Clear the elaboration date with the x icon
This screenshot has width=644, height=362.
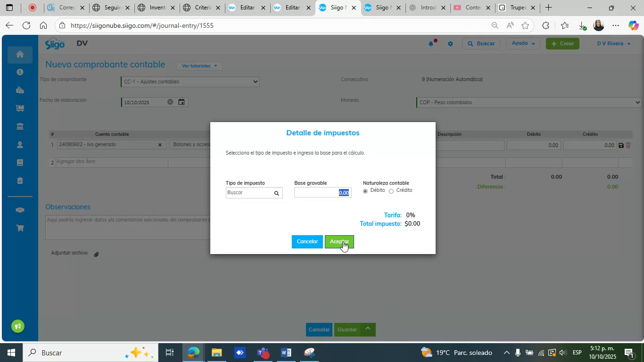[x=170, y=102]
